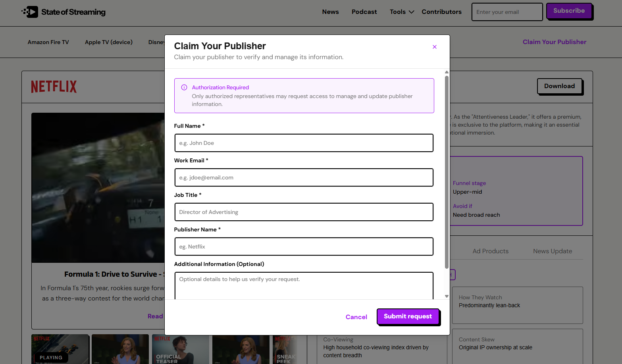This screenshot has width=622, height=364.
Task: Open the PLAYING video thumbnail
Action: (x=60, y=349)
